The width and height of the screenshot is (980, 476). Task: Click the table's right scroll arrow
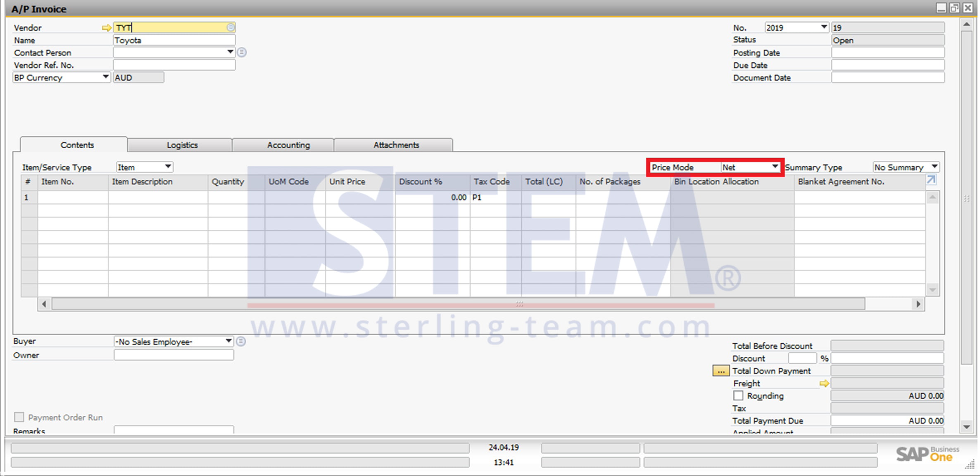[918, 304]
